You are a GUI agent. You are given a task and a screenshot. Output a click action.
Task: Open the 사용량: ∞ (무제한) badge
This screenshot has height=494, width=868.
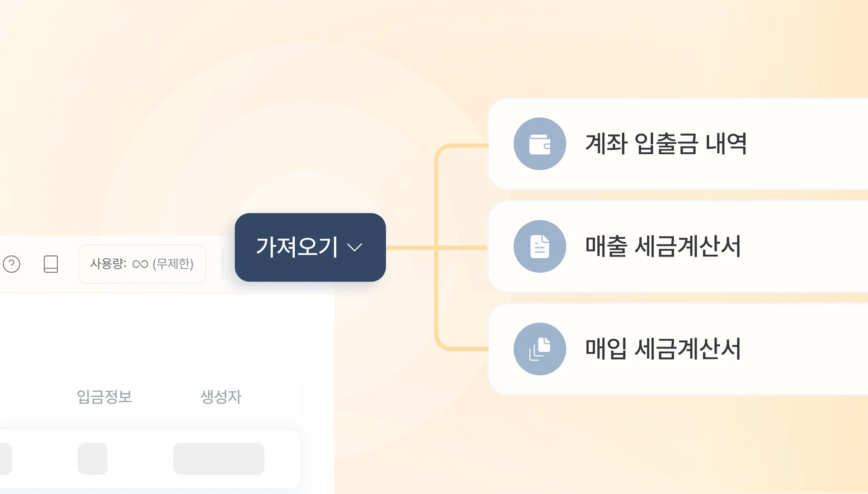coord(142,264)
